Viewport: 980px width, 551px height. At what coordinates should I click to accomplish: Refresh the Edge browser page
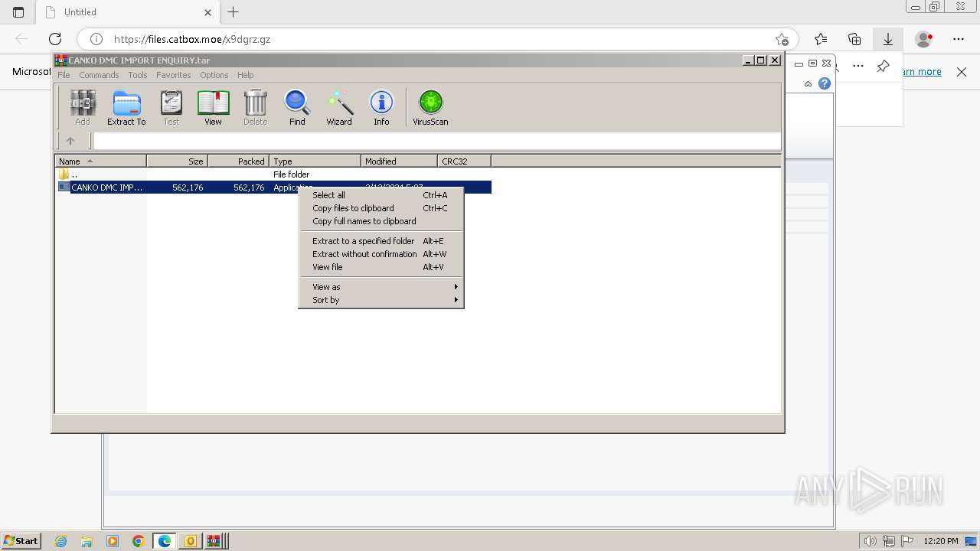click(x=55, y=39)
